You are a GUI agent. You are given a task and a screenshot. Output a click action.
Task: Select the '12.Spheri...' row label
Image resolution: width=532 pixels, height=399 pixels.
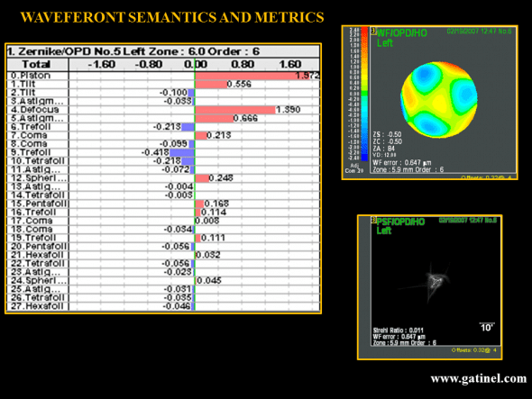coord(39,178)
